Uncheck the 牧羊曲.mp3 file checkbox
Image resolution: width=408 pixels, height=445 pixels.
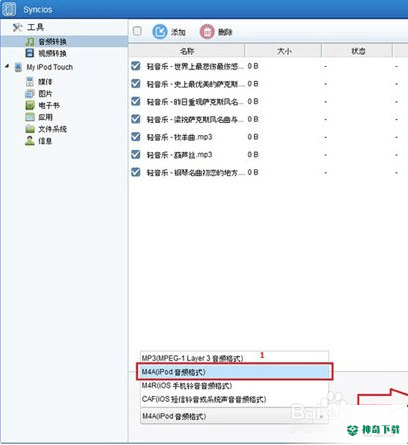[136, 137]
